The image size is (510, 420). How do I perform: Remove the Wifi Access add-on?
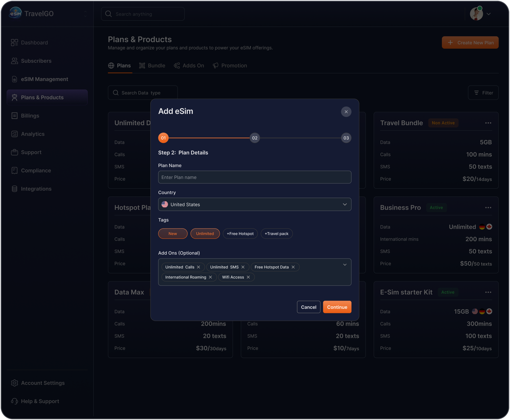248,277
